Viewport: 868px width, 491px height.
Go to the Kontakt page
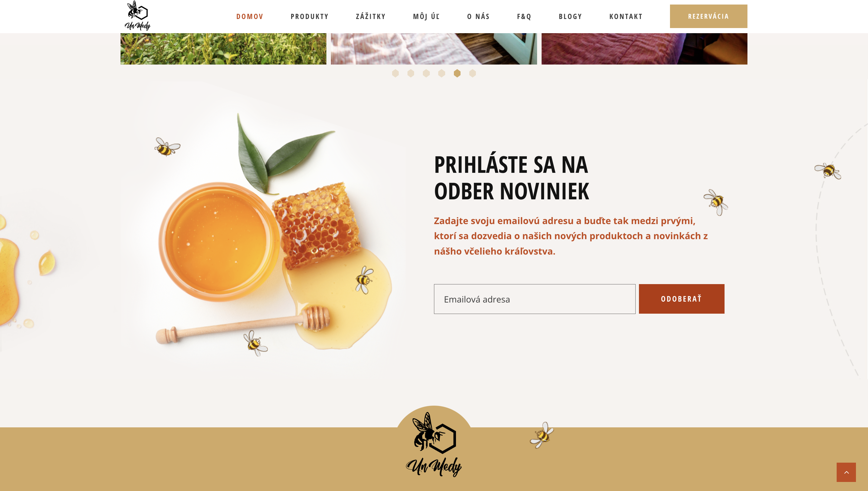[626, 16]
